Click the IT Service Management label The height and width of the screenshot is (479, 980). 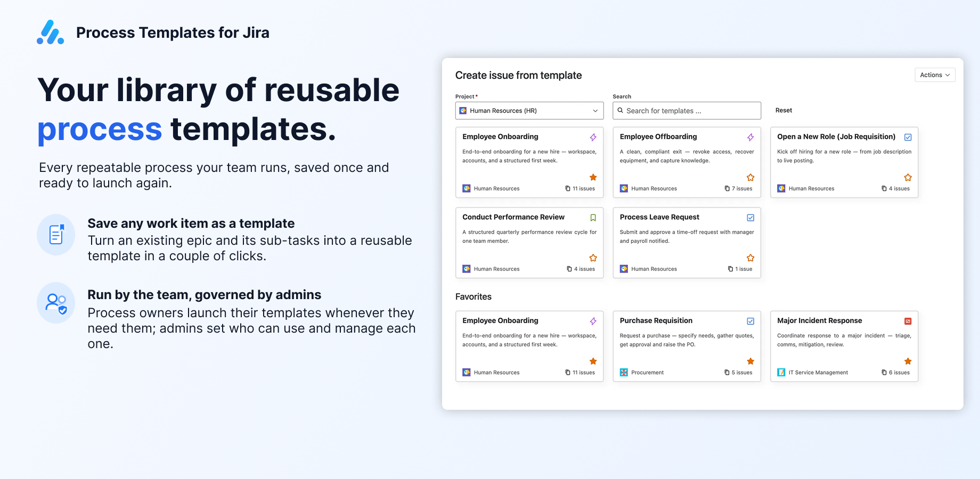tap(818, 373)
